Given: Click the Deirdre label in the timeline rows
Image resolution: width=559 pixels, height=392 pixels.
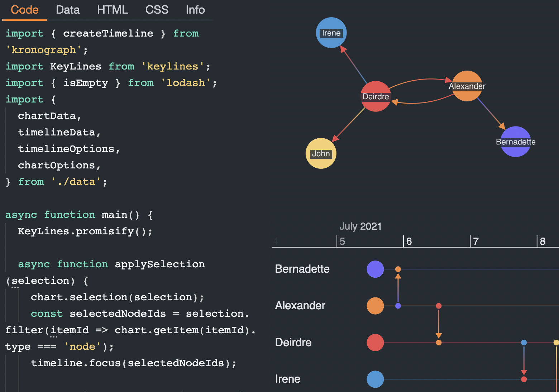Looking at the screenshot, I should click(x=293, y=342).
